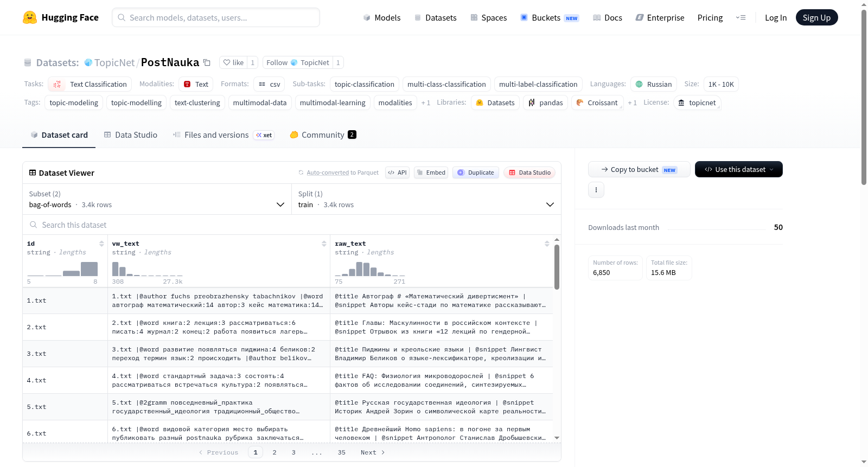Click the Sign Up button
This screenshot has width=868, height=467.
pyautogui.click(x=816, y=17)
